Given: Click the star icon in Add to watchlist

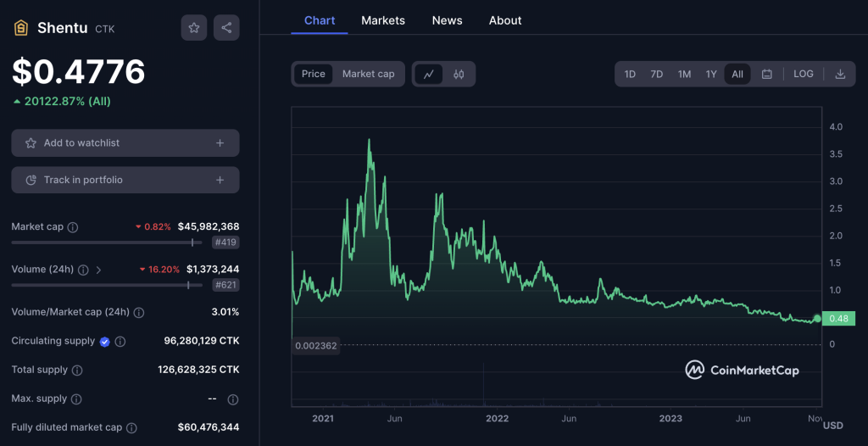Looking at the screenshot, I should point(31,143).
